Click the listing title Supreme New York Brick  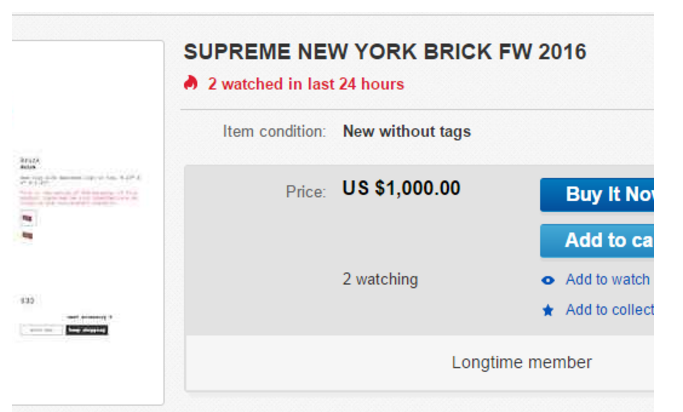pos(385,52)
